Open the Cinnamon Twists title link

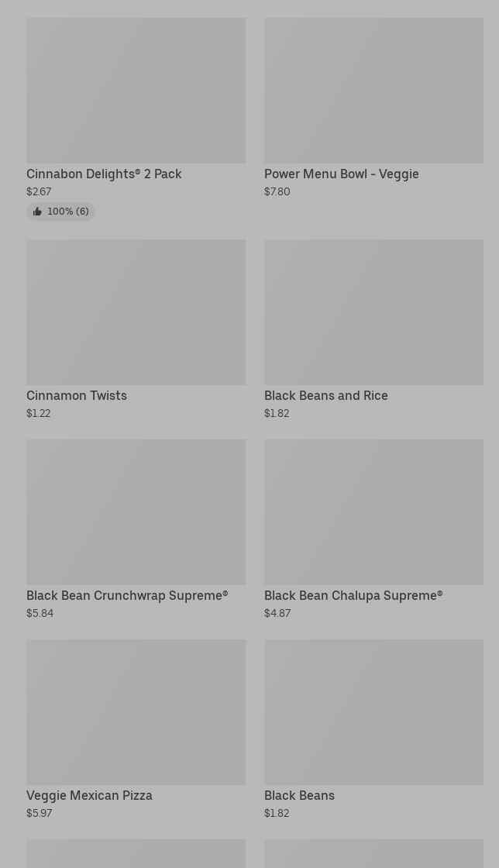click(77, 396)
